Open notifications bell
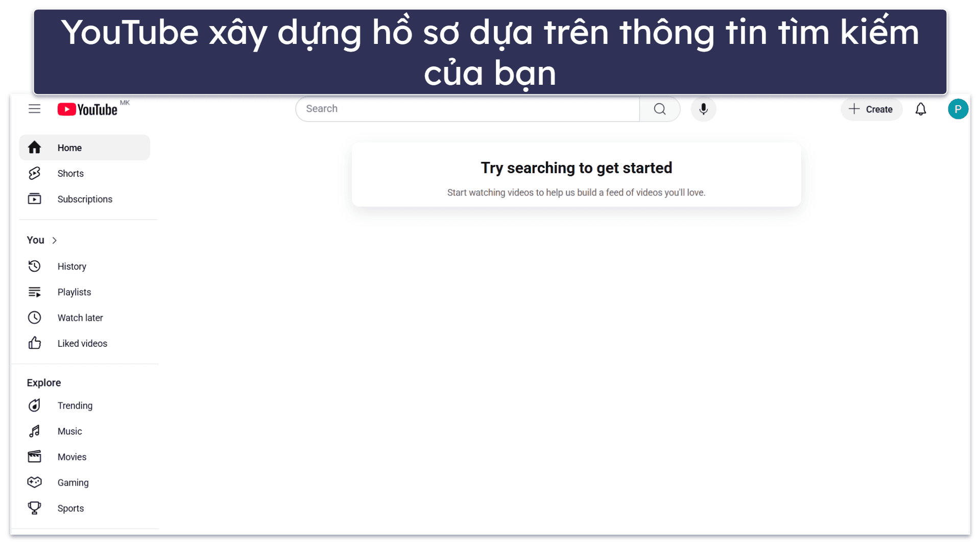 920,109
